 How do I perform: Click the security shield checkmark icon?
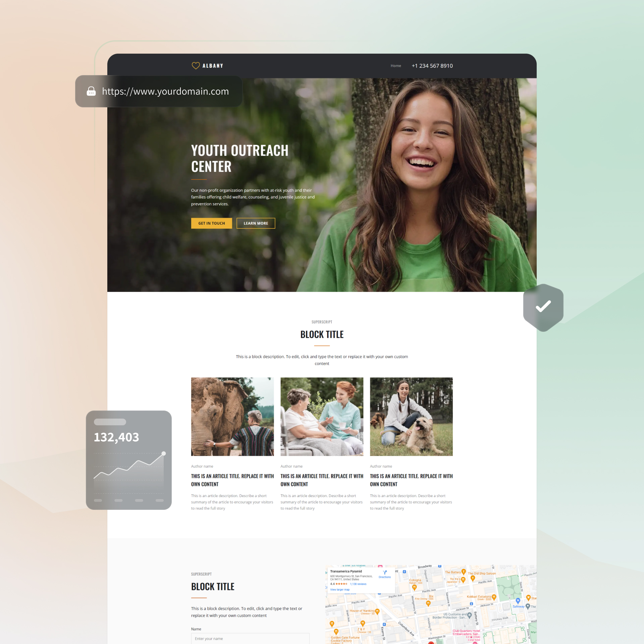(x=543, y=306)
